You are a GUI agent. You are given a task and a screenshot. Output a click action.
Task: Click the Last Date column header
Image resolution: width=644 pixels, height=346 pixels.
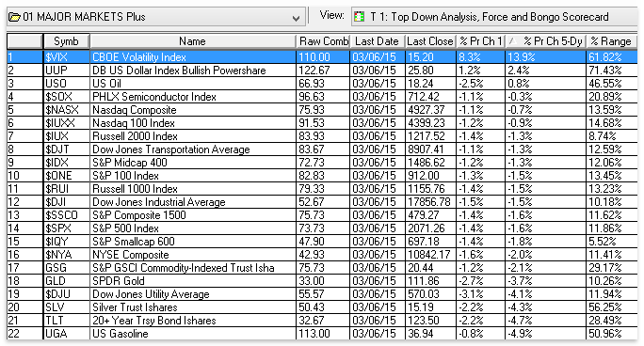pos(377,41)
